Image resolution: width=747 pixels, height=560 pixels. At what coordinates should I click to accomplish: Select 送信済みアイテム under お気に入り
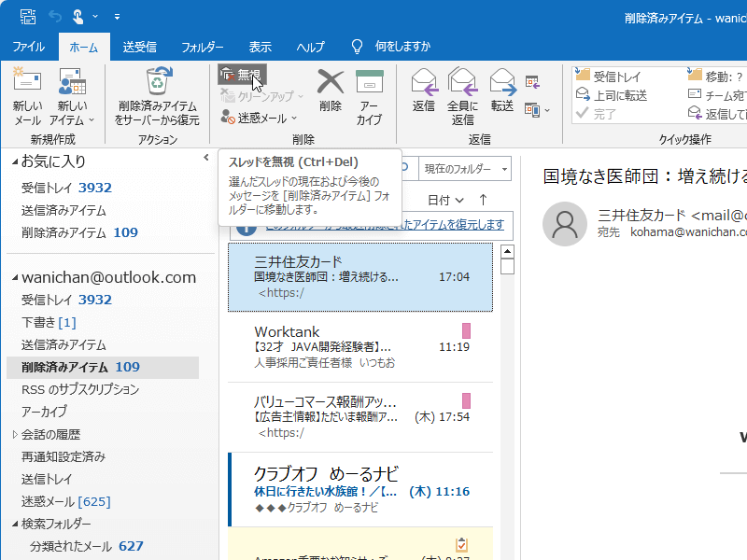(63, 210)
